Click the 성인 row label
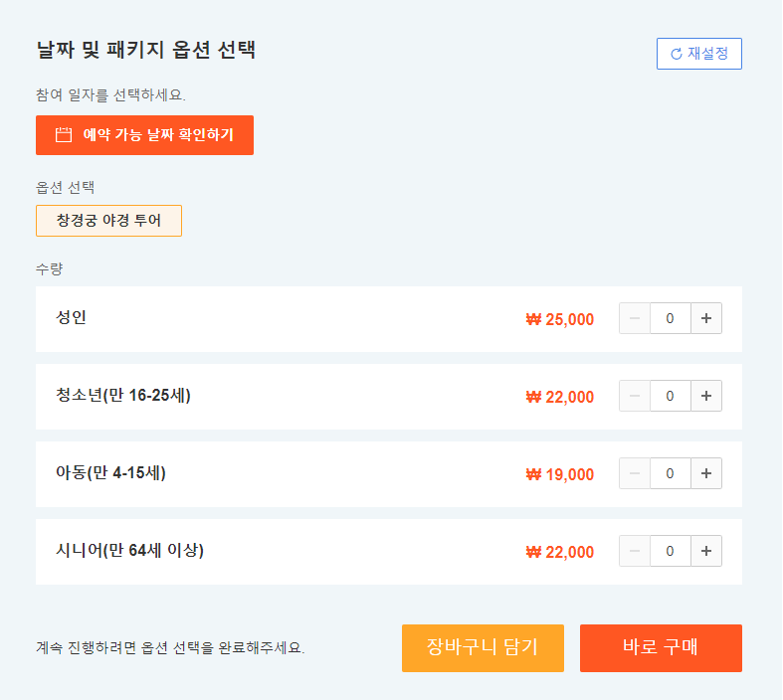Screen dimensions: 783x700 [x=71, y=317]
